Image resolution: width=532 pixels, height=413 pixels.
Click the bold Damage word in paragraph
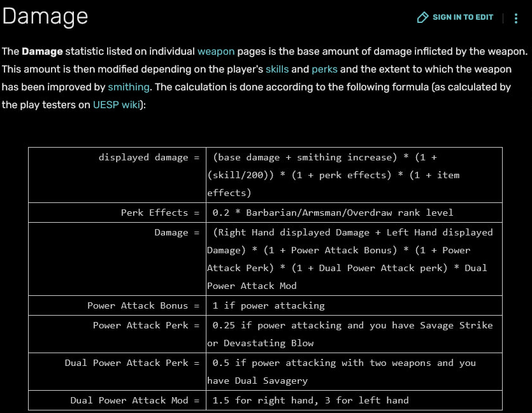[x=42, y=52]
